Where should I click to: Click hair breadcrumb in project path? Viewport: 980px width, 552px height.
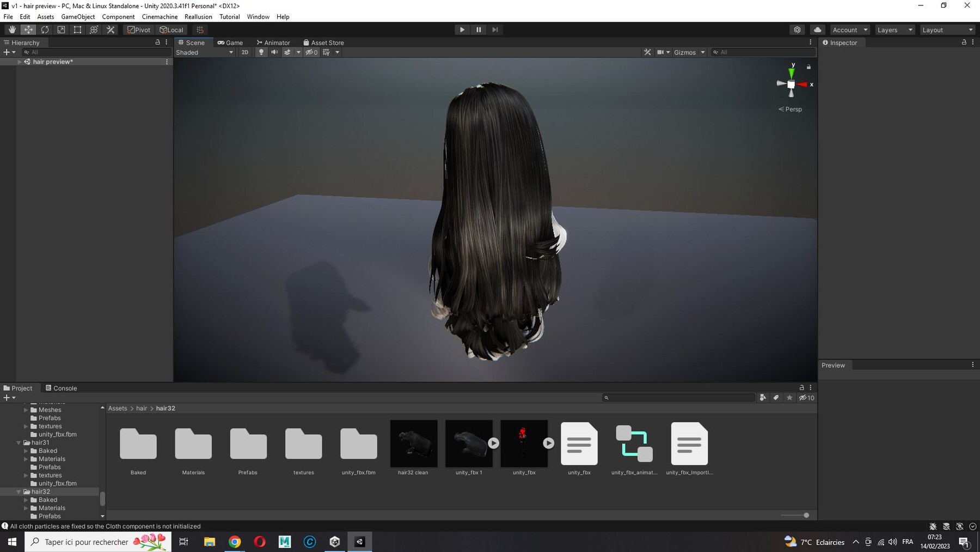click(142, 408)
